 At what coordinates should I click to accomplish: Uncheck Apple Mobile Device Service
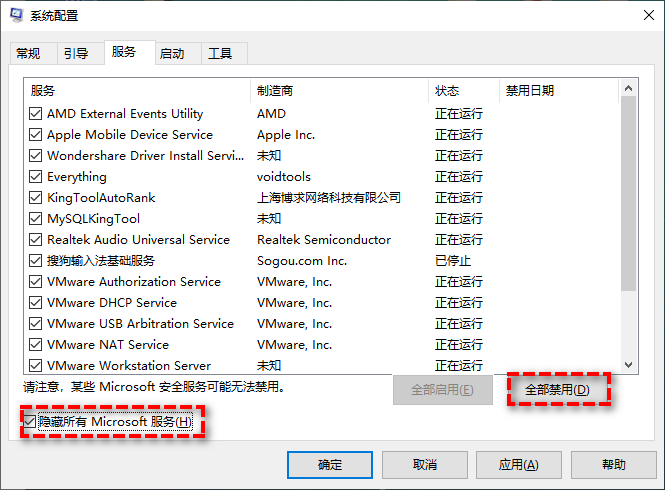coord(36,134)
